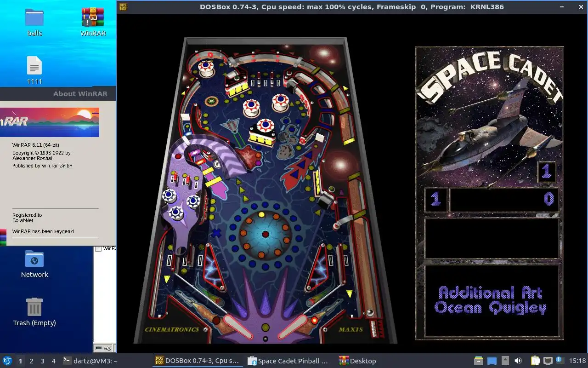Screen dimensions: 588x368
Task: Switch to Space Cadet Pinball taskbar entry
Action: [x=288, y=361]
